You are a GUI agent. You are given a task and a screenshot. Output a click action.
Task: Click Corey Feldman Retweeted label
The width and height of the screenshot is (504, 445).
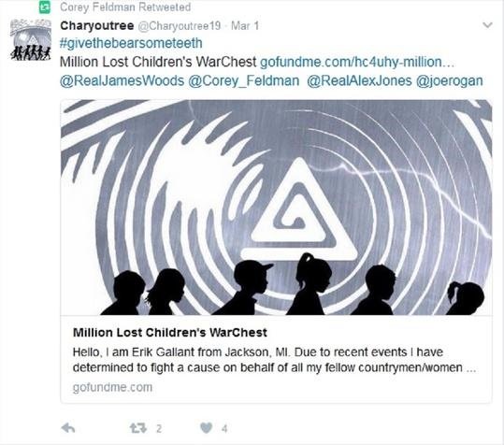tap(125, 7)
